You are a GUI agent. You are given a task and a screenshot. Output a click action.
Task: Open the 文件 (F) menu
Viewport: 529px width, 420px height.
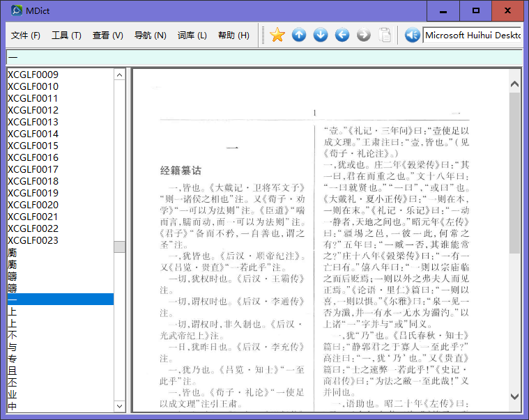point(26,36)
